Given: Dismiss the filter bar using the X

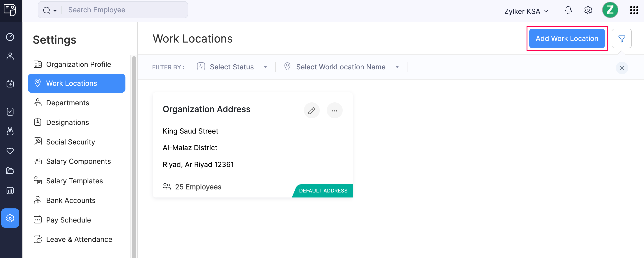Looking at the screenshot, I should pyautogui.click(x=622, y=68).
